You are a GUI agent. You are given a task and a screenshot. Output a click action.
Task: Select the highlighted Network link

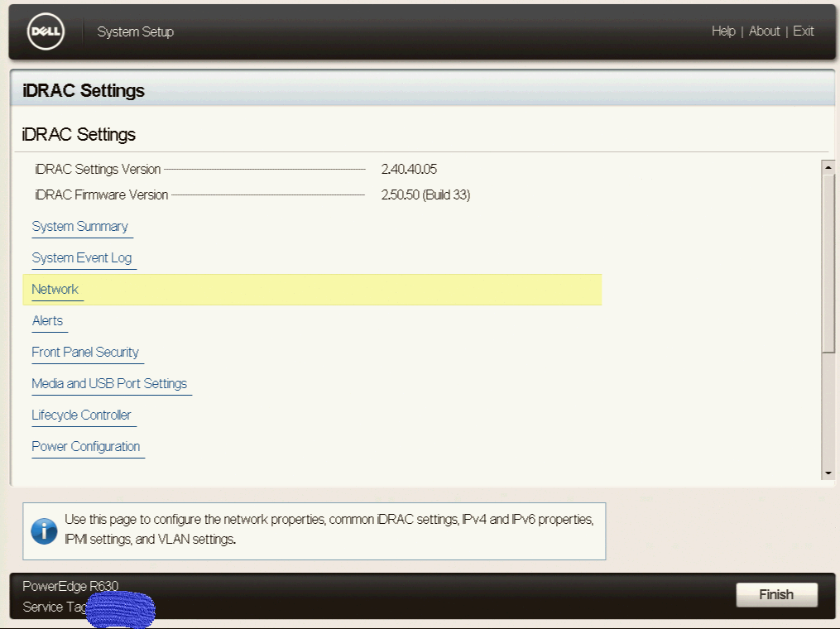point(55,290)
